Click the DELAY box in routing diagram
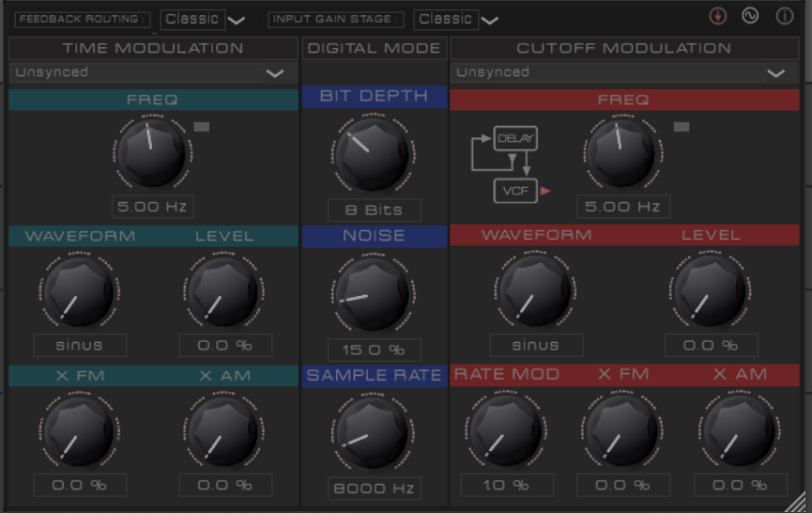 pos(515,139)
